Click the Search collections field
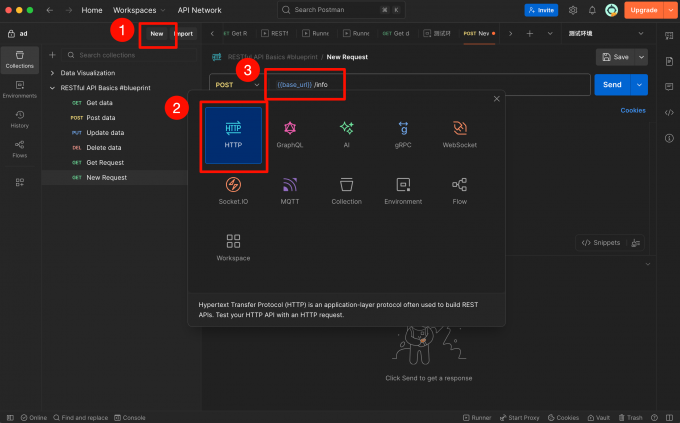 tap(129, 55)
